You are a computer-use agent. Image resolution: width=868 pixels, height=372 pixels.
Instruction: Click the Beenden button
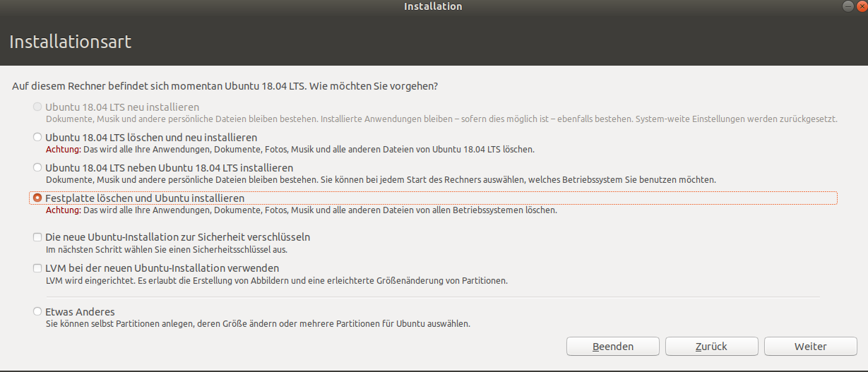pyautogui.click(x=613, y=347)
